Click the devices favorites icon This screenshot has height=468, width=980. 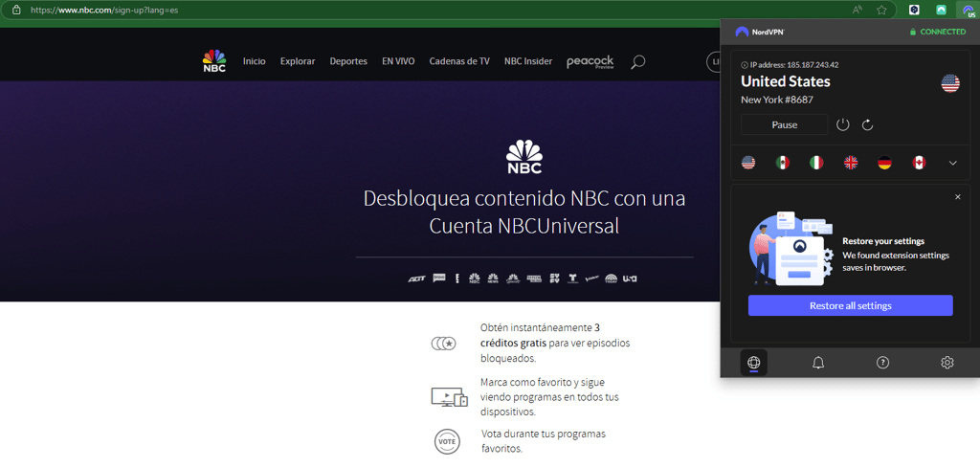pyautogui.click(x=450, y=397)
